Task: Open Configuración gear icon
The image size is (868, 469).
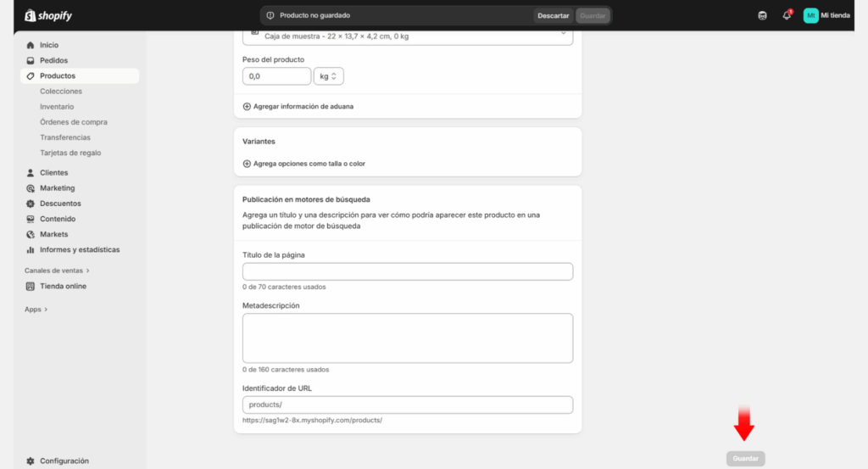Action: 31,461
